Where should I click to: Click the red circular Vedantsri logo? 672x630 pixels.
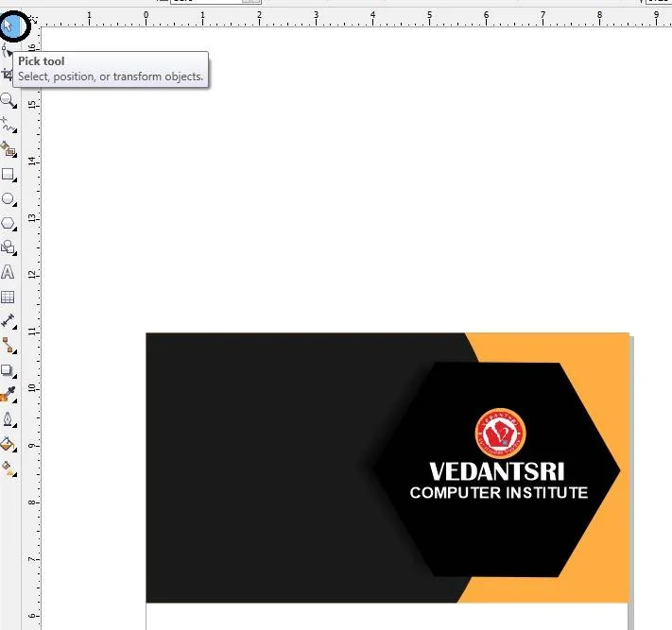(500, 434)
